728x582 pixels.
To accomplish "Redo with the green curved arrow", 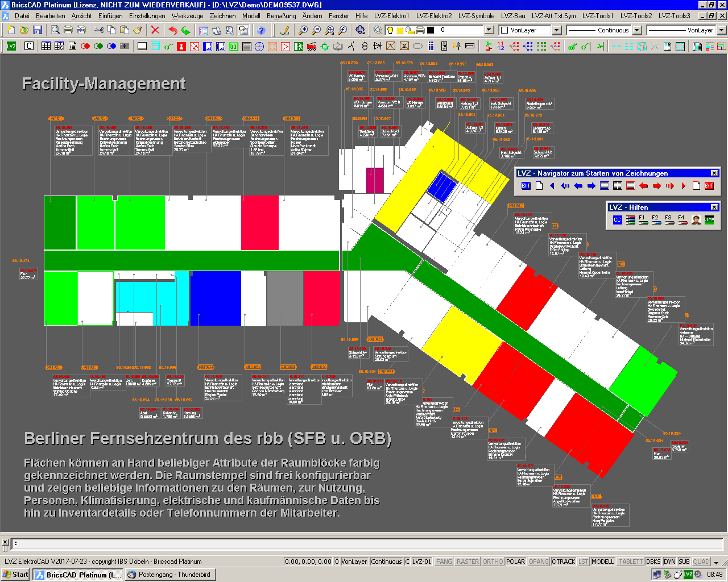I will (186, 30).
